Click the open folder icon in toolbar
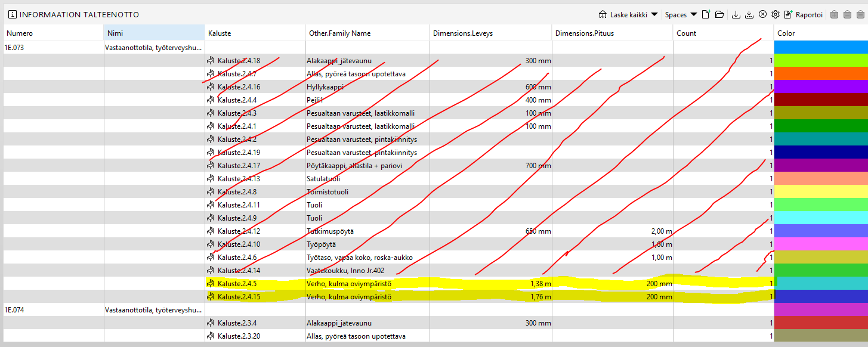868x347 pixels. [x=719, y=14]
